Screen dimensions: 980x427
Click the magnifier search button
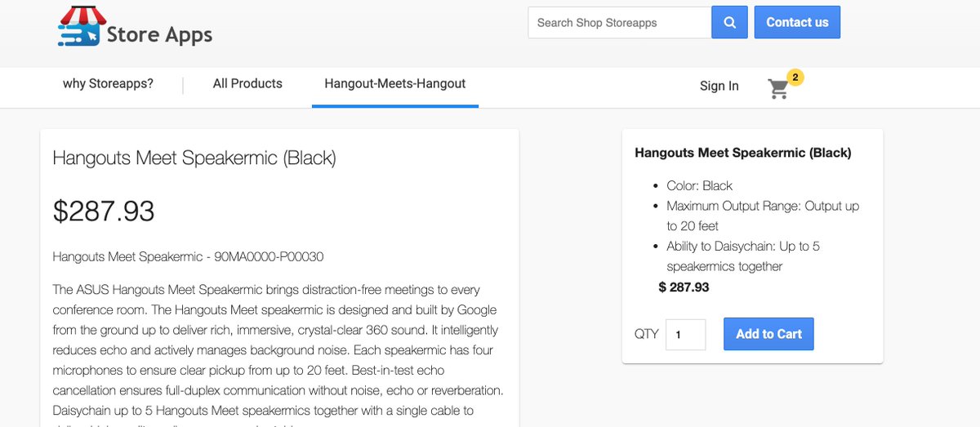pos(729,22)
